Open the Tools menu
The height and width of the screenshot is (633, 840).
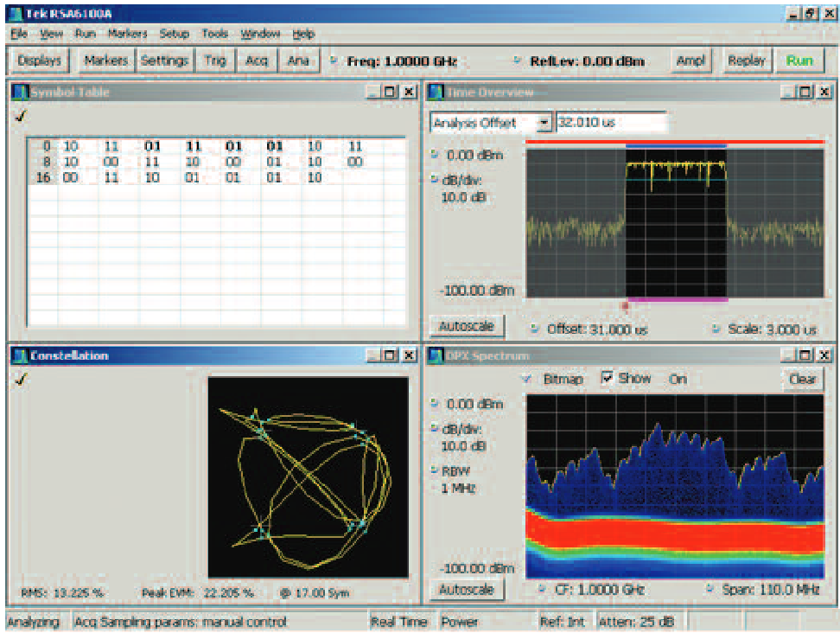click(x=213, y=35)
